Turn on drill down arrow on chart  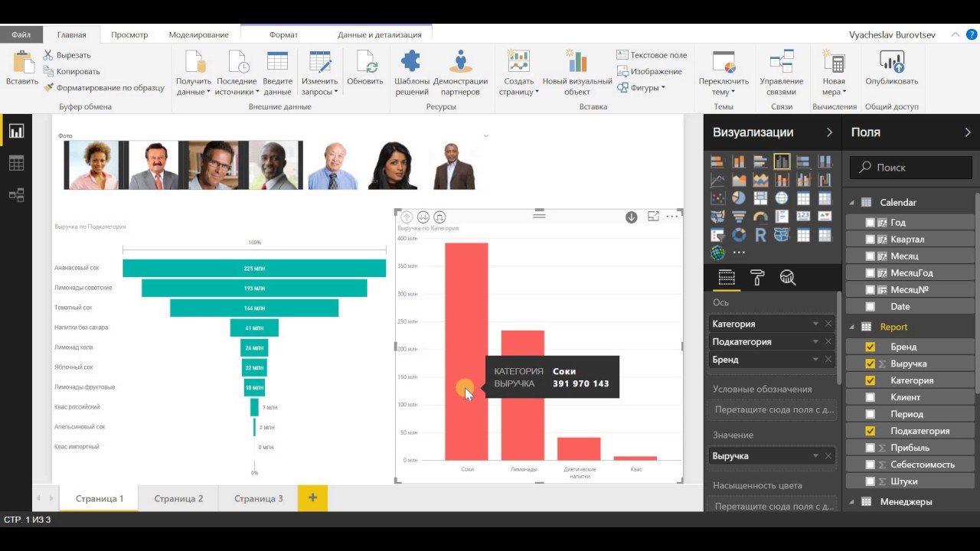(631, 217)
